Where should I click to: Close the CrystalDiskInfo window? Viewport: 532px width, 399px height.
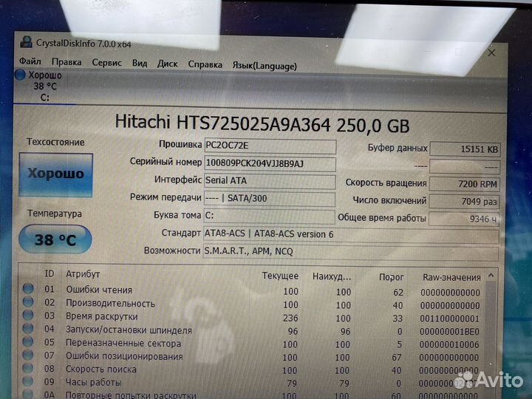click(x=491, y=52)
